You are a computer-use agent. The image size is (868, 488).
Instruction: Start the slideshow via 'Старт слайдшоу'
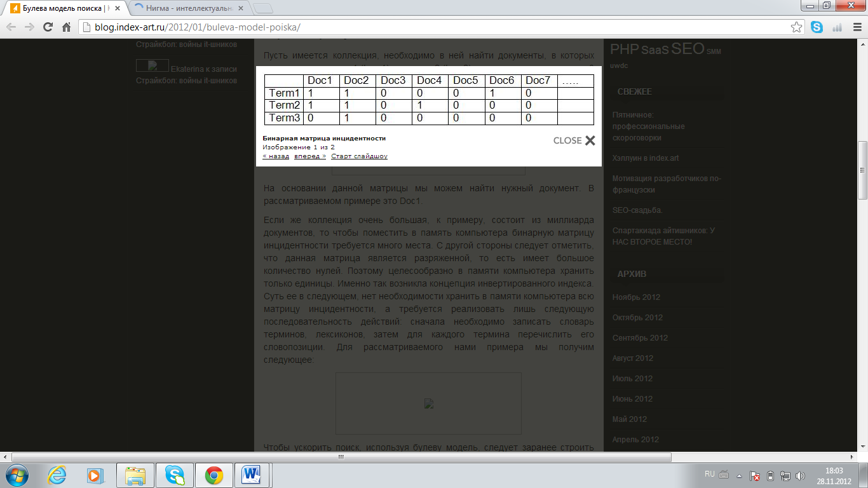[x=359, y=156]
